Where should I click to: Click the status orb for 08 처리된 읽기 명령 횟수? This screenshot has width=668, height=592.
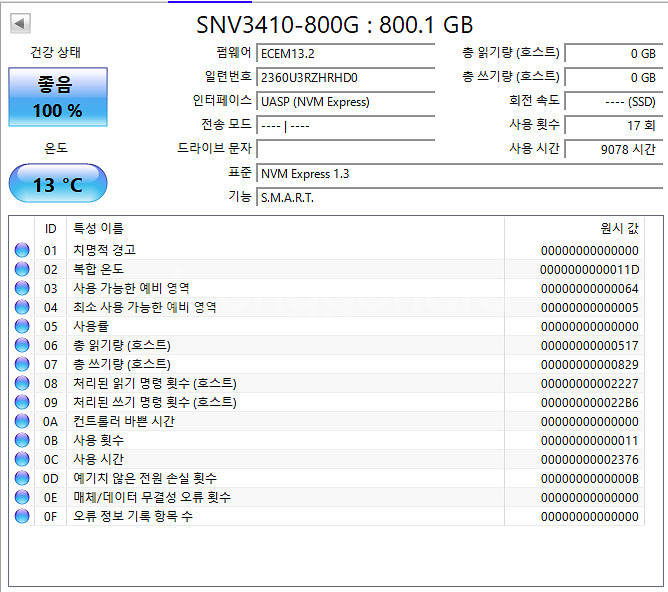[x=22, y=383]
